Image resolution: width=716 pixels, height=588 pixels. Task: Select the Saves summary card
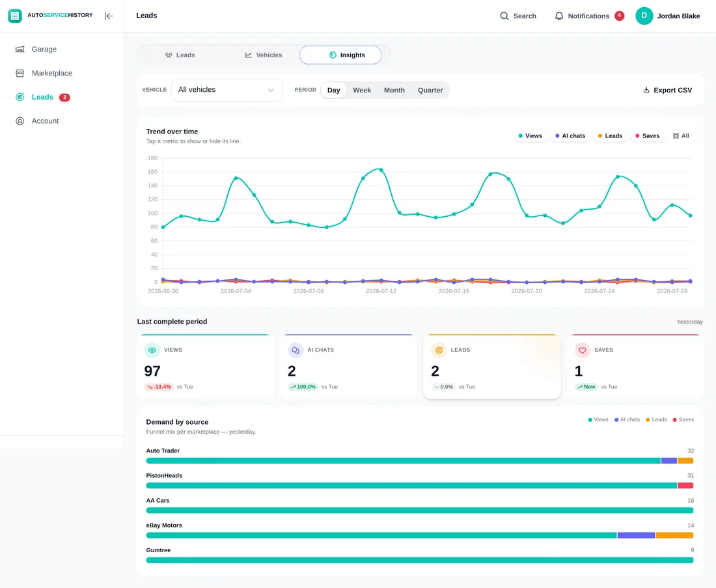(635, 367)
